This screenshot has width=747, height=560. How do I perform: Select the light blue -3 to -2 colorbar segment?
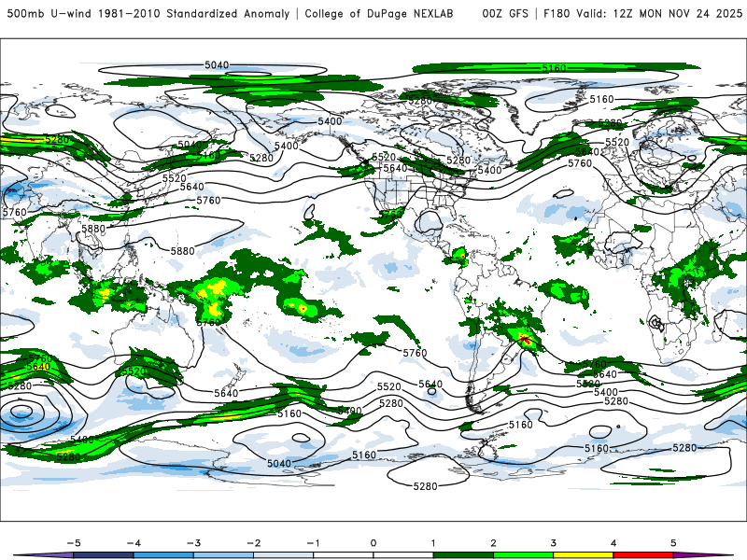tap(223, 555)
